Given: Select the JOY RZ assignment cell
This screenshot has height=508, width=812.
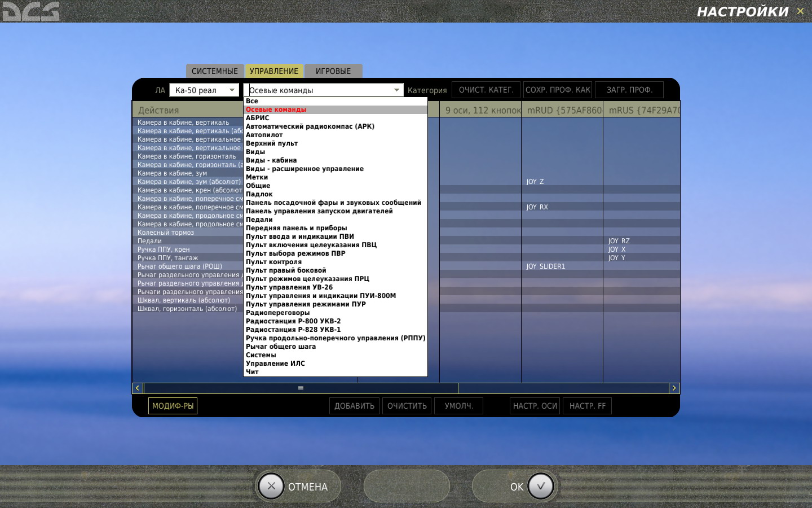Looking at the screenshot, I should (642, 241).
